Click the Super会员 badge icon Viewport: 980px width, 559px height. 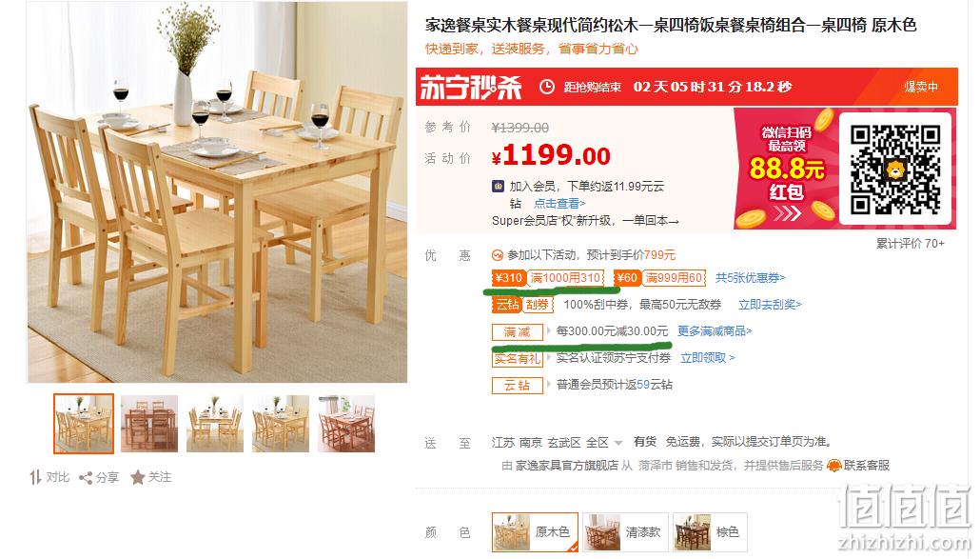tap(499, 187)
